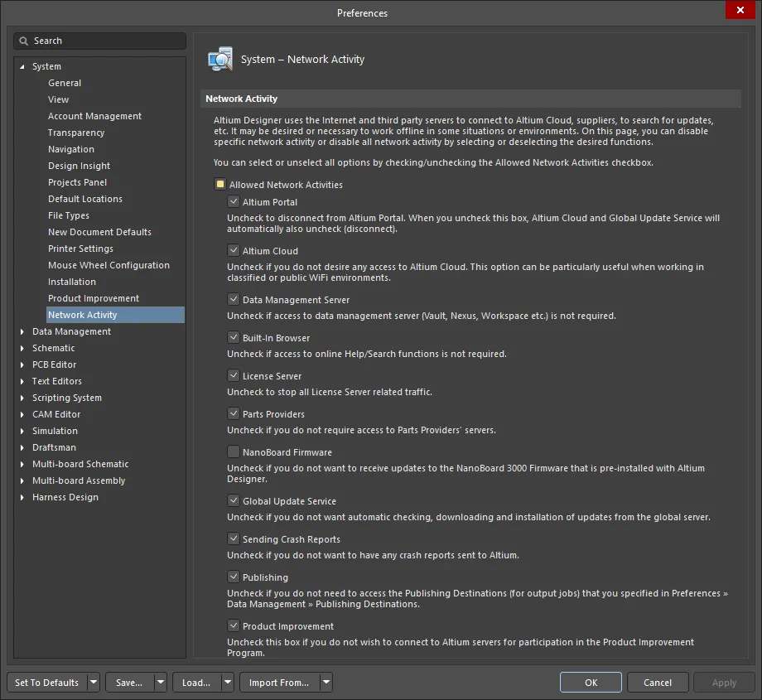This screenshot has height=700, width=762.
Task: Open the Set To Defaults dropdown arrow
Action: tap(94, 682)
